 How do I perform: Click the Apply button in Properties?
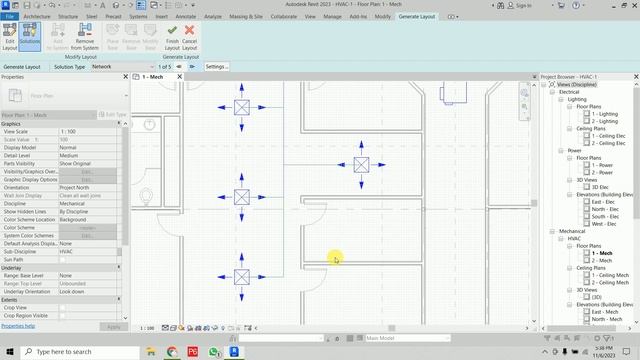click(x=113, y=327)
